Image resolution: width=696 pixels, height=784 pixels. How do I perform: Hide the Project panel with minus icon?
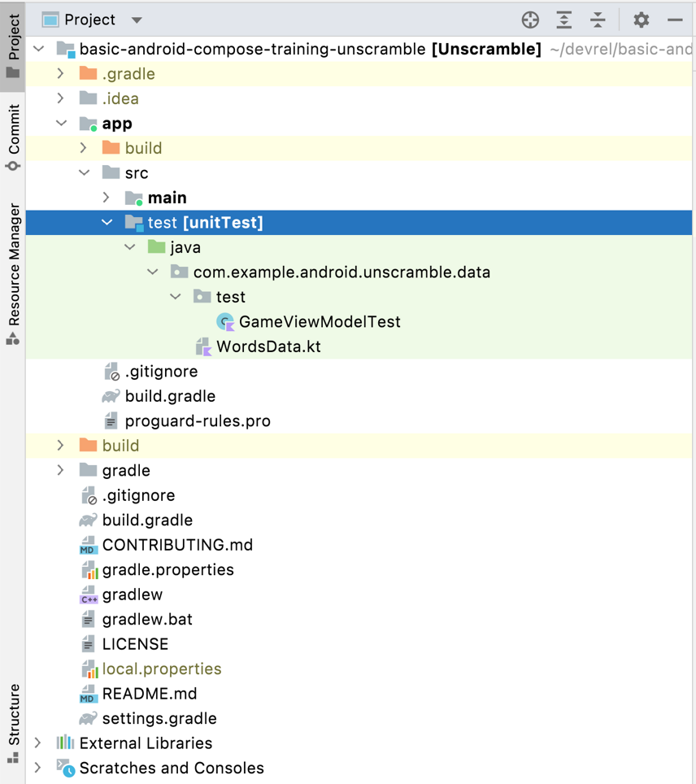pos(675,20)
